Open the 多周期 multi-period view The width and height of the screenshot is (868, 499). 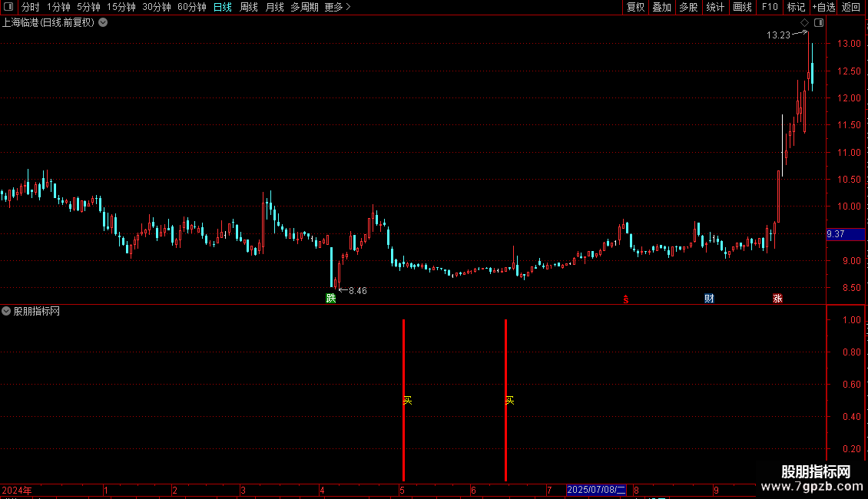[304, 7]
